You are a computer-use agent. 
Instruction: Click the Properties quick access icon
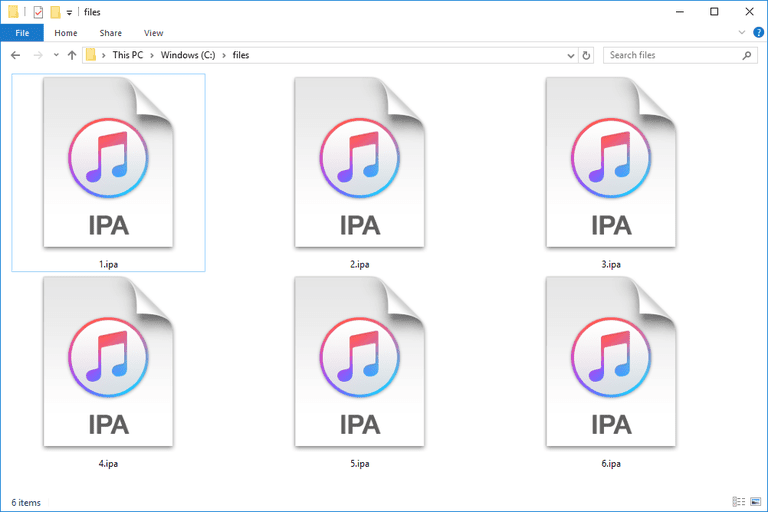(38, 12)
